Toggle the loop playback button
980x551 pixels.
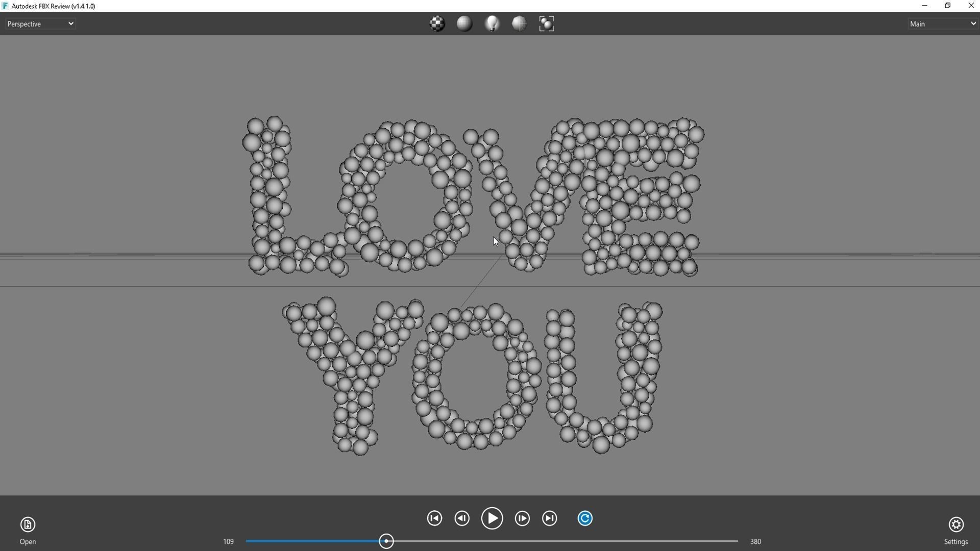pos(585,518)
